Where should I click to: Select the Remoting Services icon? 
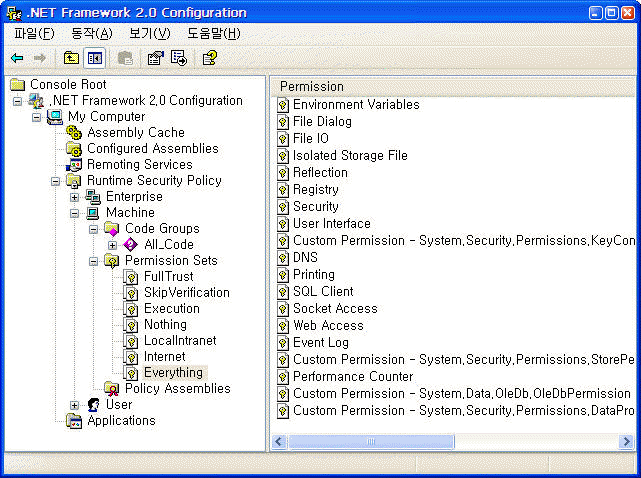74,164
